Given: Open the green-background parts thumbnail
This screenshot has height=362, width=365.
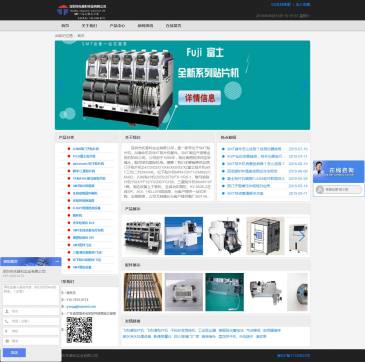Looking at the screenshot, I should pos(224,292).
